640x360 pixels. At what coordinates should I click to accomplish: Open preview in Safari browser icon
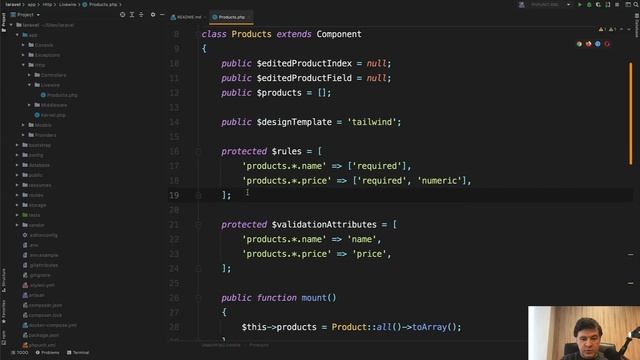coord(598,44)
